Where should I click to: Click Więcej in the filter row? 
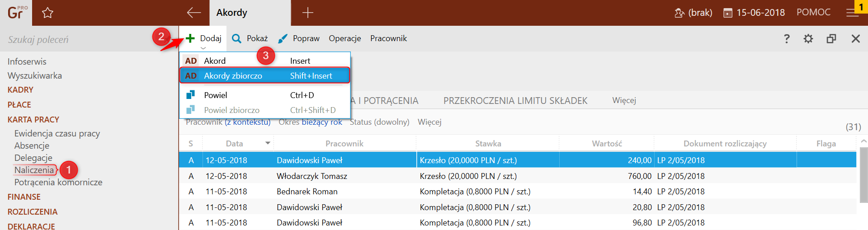(x=429, y=122)
